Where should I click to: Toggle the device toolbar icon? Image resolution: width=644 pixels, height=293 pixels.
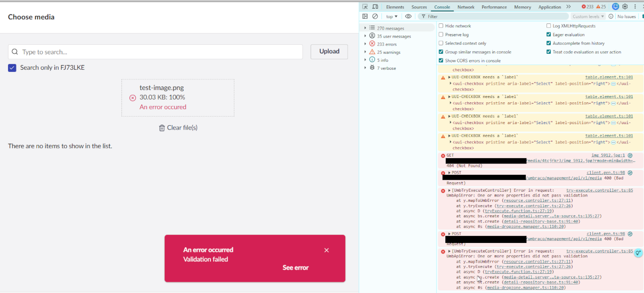point(376,7)
